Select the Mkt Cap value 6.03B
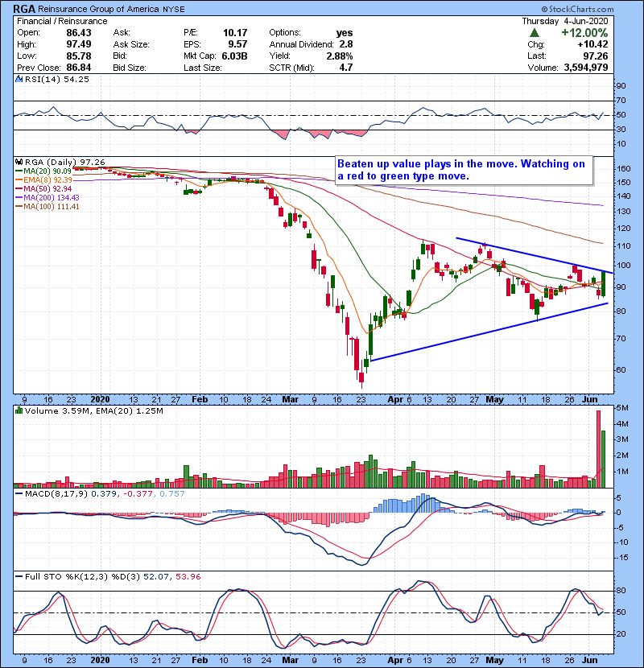The image size is (644, 668). point(235,56)
